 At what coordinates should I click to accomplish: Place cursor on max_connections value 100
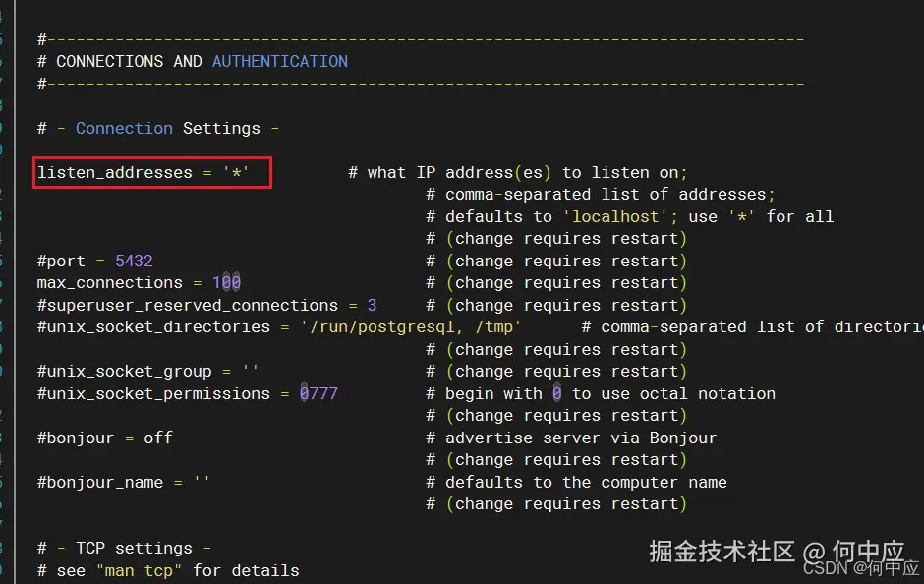[x=227, y=283]
